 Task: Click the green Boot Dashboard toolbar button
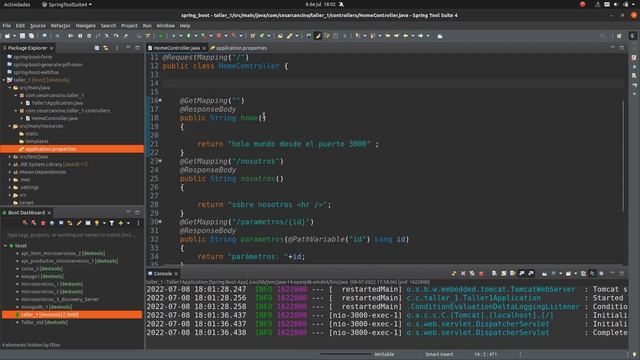pyautogui.click(x=161, y=36)
